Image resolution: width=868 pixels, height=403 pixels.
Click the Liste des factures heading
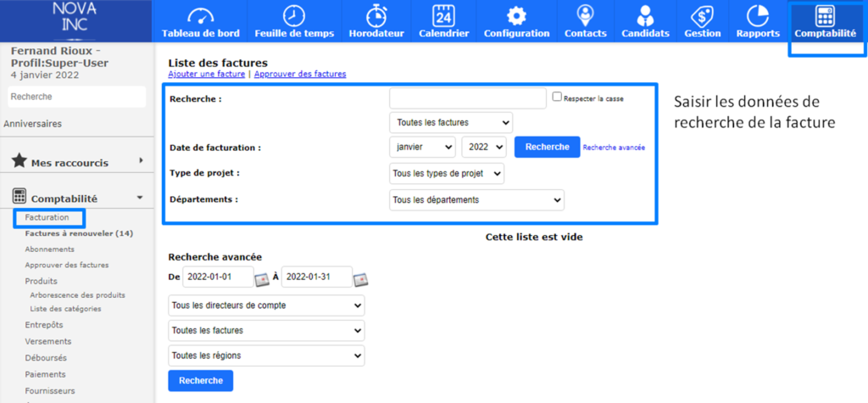click(218, 63)
